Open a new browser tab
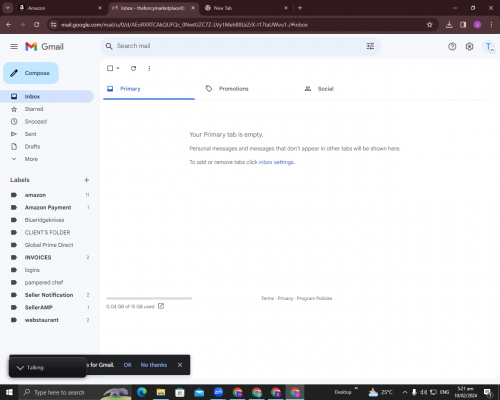Screen dimensions: 500x400 300,8
